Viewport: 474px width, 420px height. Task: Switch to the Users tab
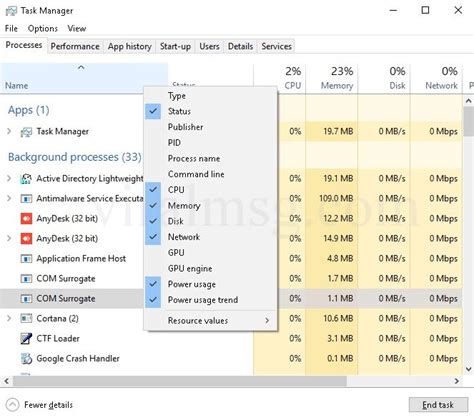tap(209, 46)
